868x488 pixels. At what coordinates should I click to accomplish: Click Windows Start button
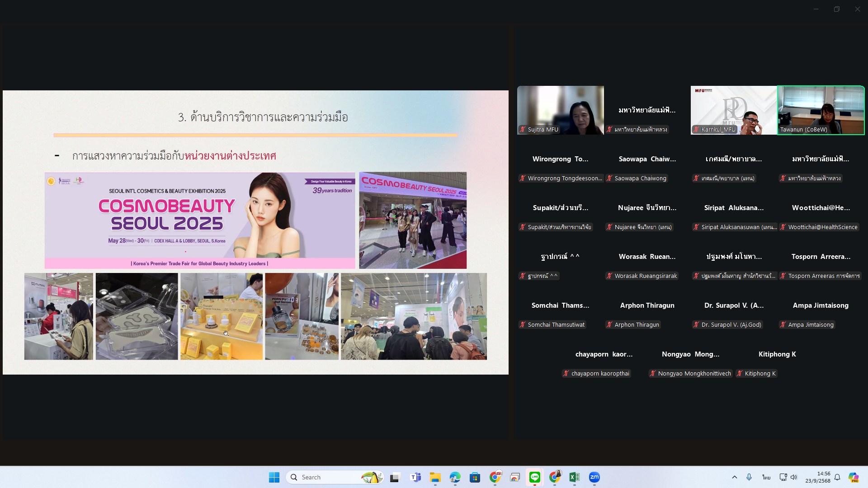pyautogui.click(x=274, y=477)
